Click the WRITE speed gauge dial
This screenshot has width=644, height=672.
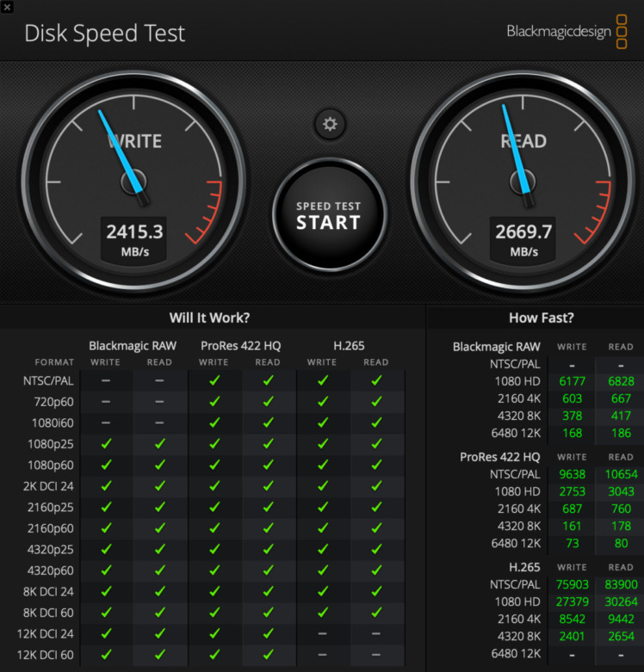click(133, 182)
